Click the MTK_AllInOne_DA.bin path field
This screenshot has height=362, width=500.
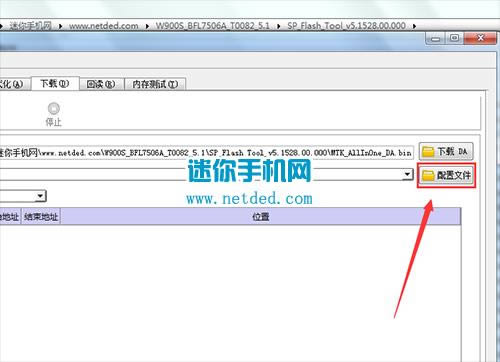[x=207, y=153]
